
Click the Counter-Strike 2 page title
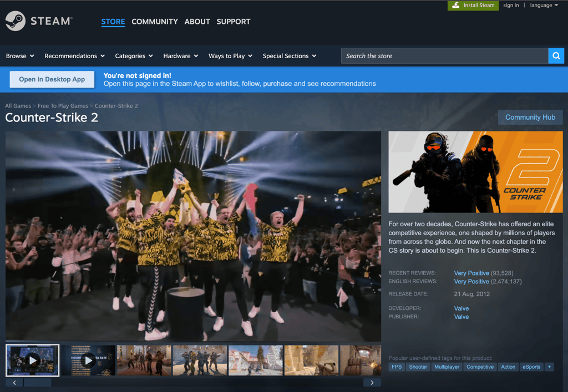point(52,118)
